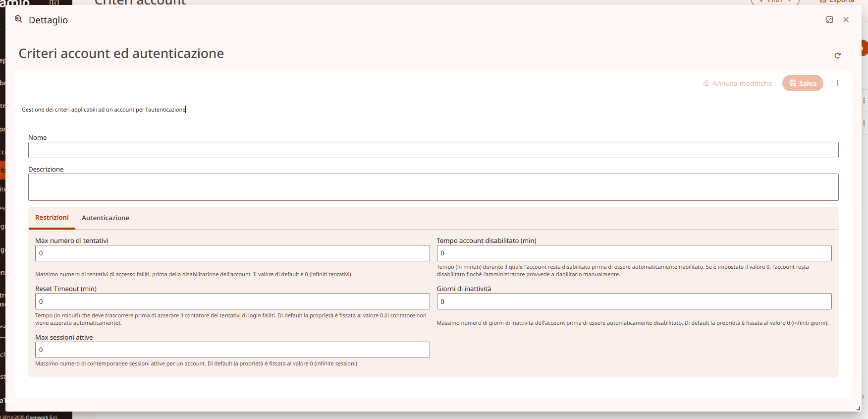Click the Salva button
Viewport: 868px width, 419px height.
[x=803, y=83]
